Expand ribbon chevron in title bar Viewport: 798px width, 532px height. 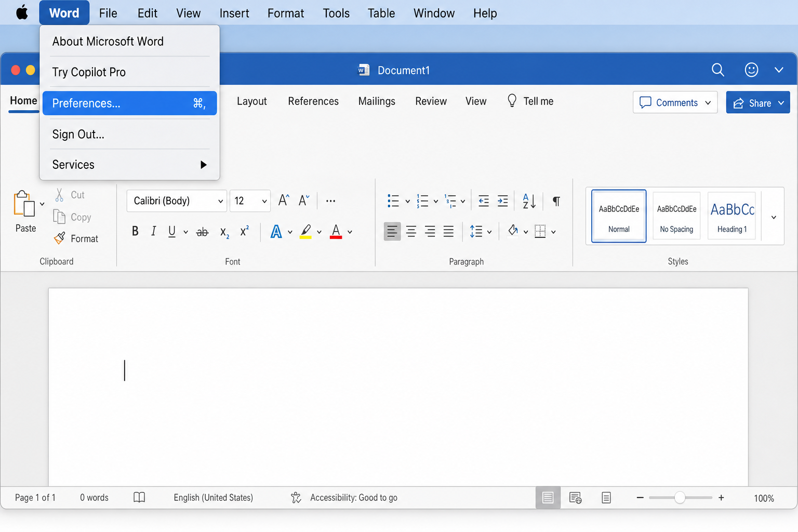tap(779, 70)
